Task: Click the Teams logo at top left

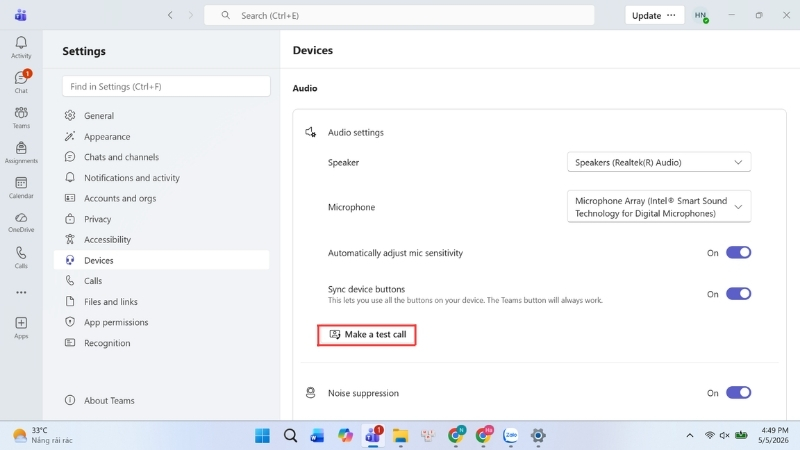Action: (20, 15)
